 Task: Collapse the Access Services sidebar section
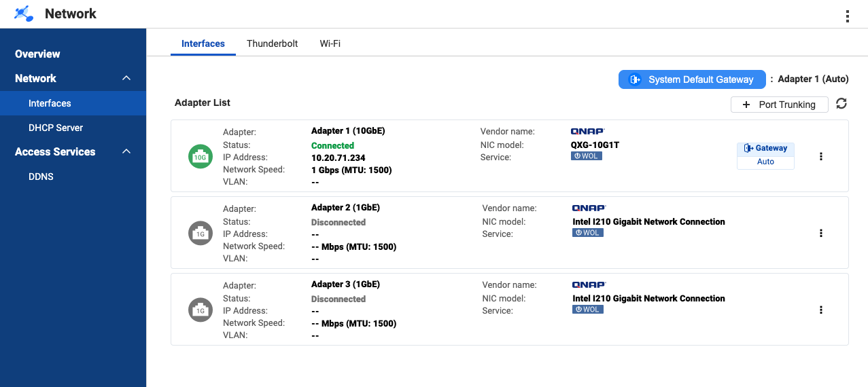(126, 151)
